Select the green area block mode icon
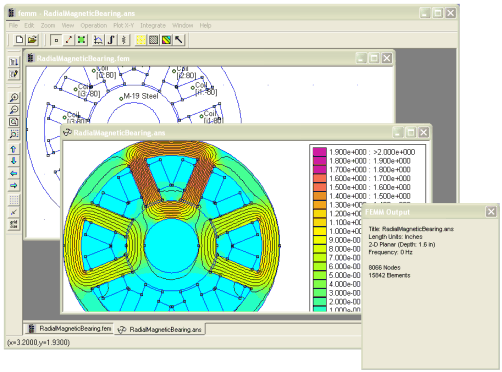Screen dimensions: 502x372 coord(81,40)
